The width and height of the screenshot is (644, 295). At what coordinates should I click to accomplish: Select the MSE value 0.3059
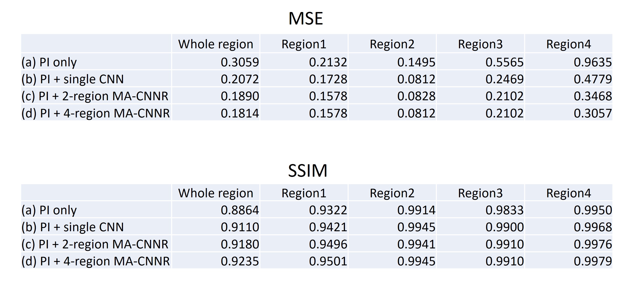(x=240, y=62)
